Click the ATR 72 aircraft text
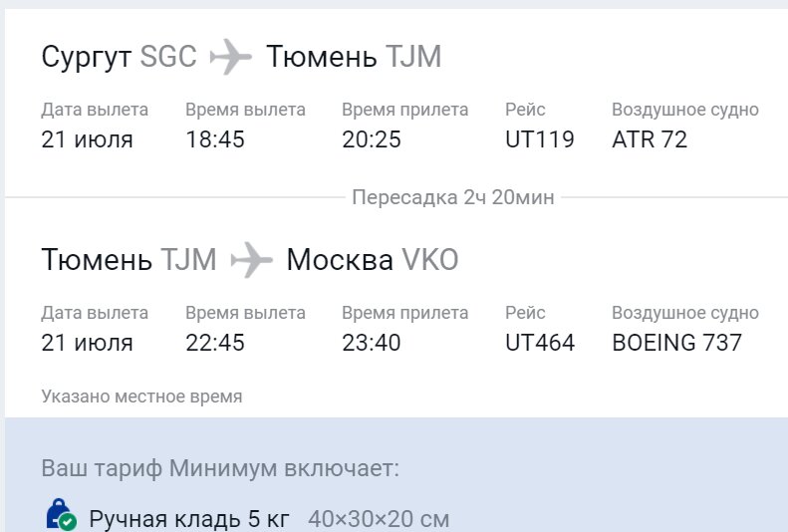This screenshot has height=532, width=788. 650,139
